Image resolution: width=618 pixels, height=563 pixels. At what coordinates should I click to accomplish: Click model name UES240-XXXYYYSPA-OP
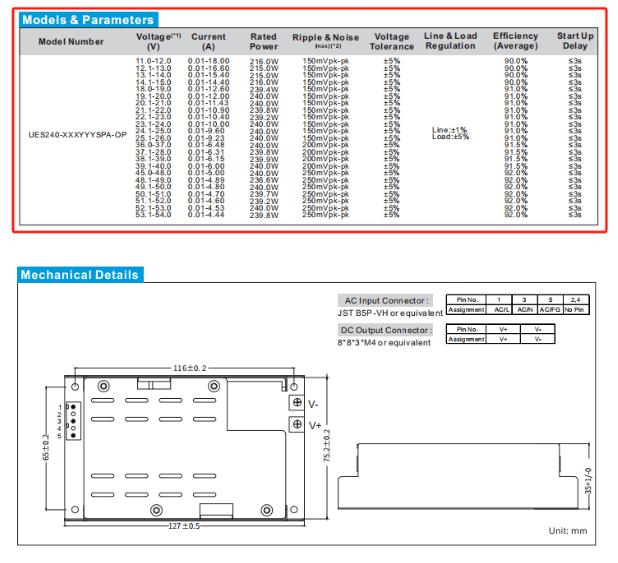click(78, 134)
